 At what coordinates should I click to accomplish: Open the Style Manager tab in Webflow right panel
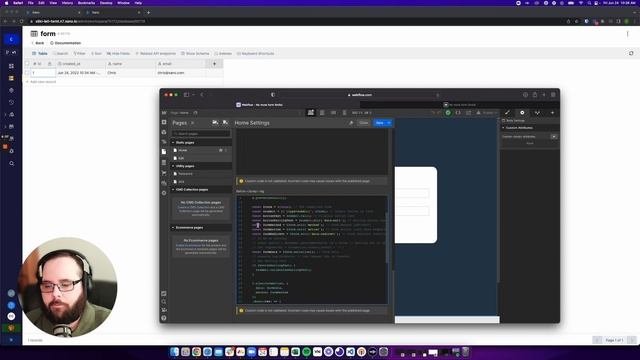537,113
